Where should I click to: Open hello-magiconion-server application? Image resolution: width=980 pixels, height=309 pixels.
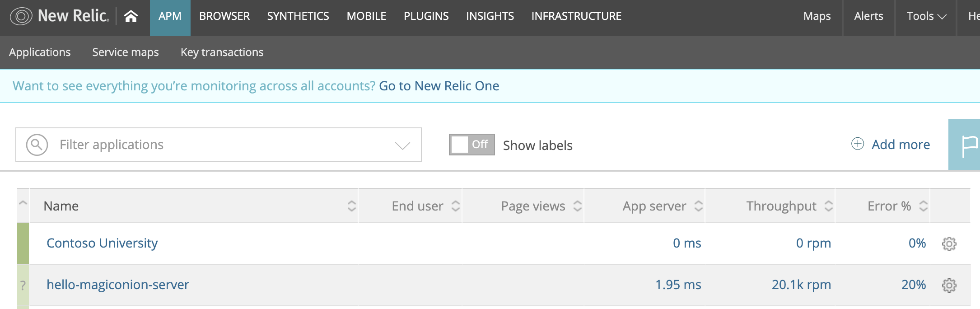pyautogui.click(x=118, y=285)
